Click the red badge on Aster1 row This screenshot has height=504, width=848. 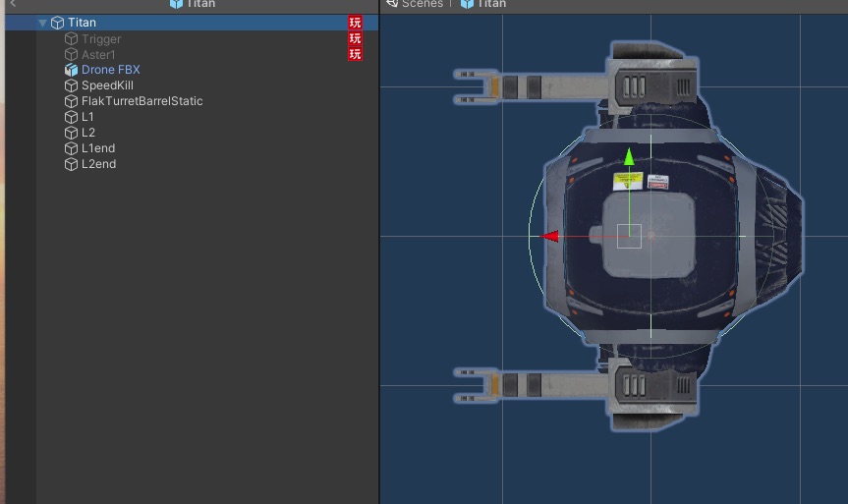pos(355,54)
